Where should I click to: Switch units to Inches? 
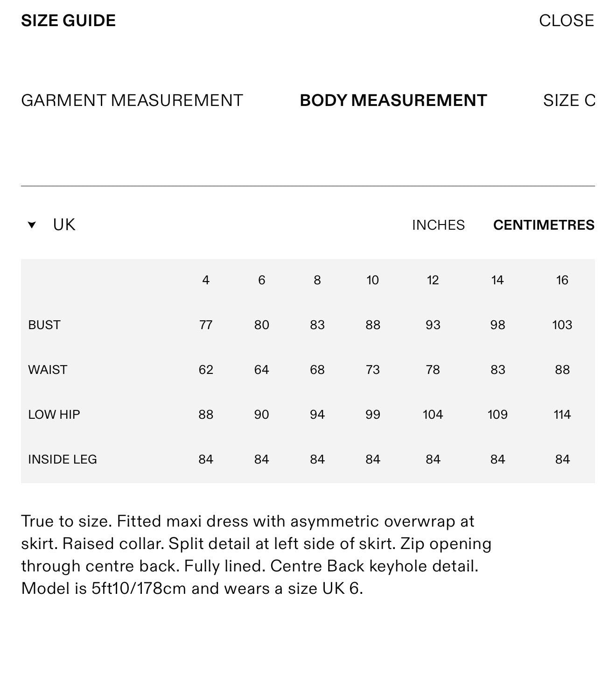438,225
